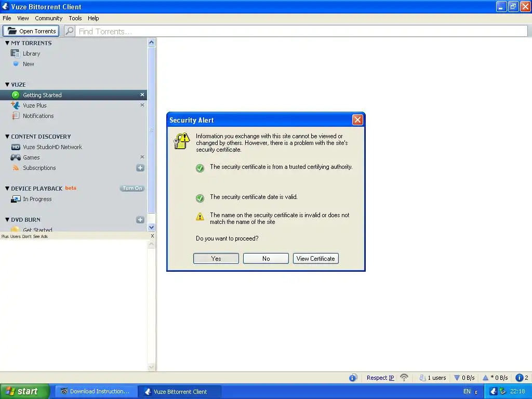Click the green Getting Started play icon
The width and height of the screenshot is (532, 399).
point(15,95)
